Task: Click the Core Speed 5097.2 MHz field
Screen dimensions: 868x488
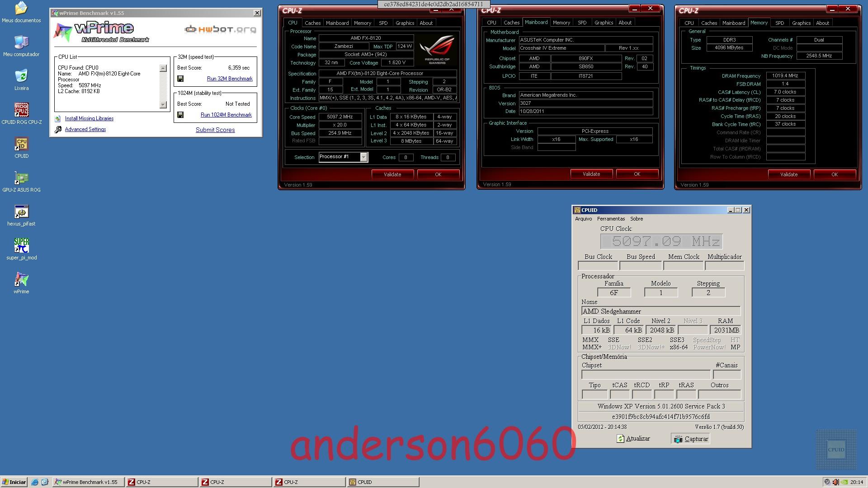Action: (x=340, y=117)
